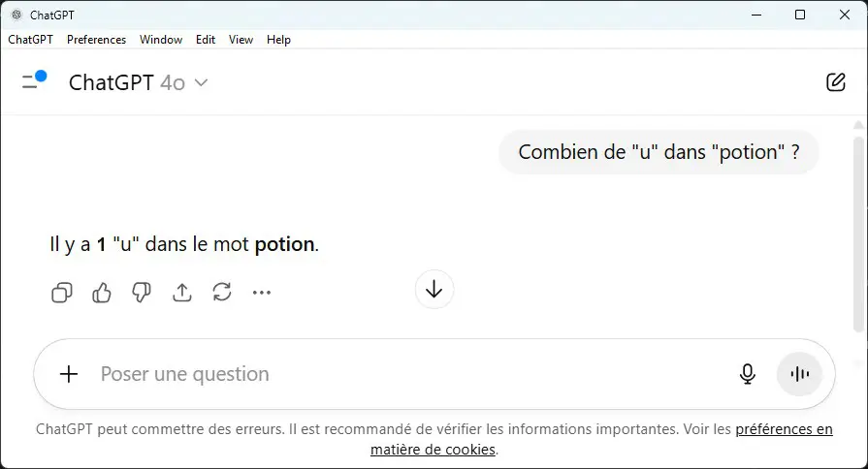Click the Poser une question input field
The height and width of the screenshot is (469, 868).
point(407,374)
